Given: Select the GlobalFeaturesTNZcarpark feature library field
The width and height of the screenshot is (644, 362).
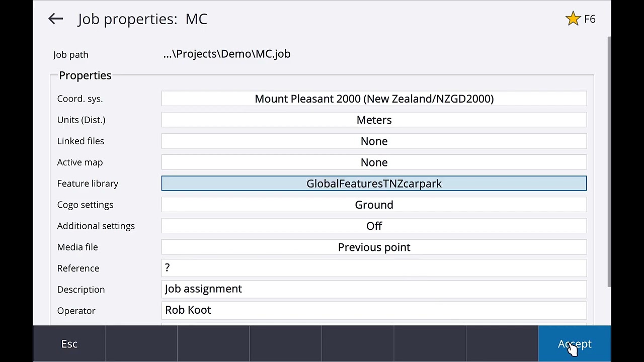Looking at the screenshot, I should 374,184.
